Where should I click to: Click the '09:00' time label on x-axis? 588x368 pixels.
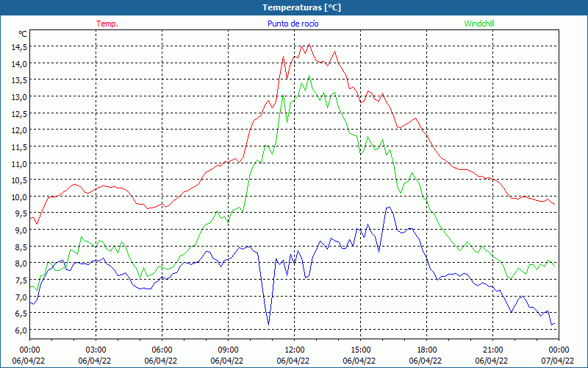point(227,350)
